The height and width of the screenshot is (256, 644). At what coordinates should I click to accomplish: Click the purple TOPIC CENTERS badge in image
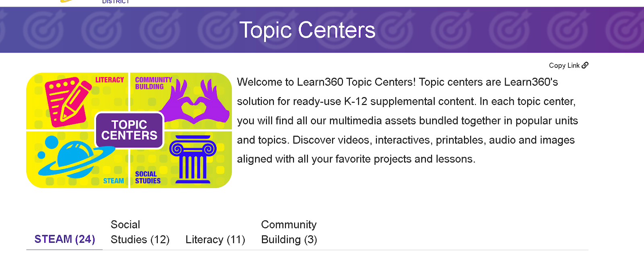point(129,130)
